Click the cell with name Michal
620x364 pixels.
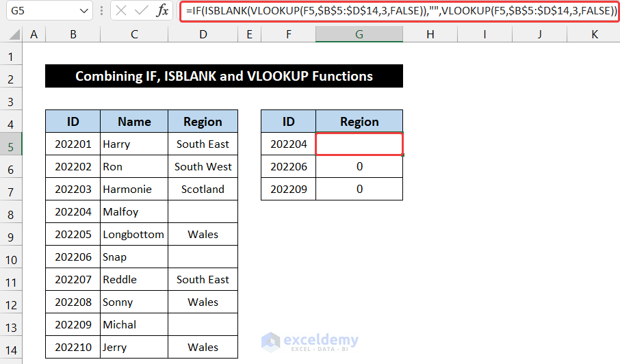point(134,324)
